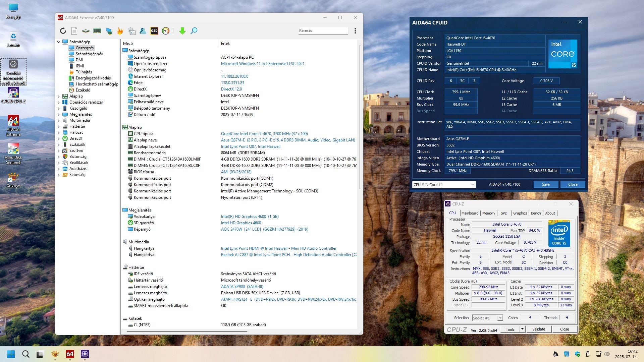Launch the memory benchmark RAM-stick toolbar icon
This screenshot has width=644, height=362.
[97, 31]
